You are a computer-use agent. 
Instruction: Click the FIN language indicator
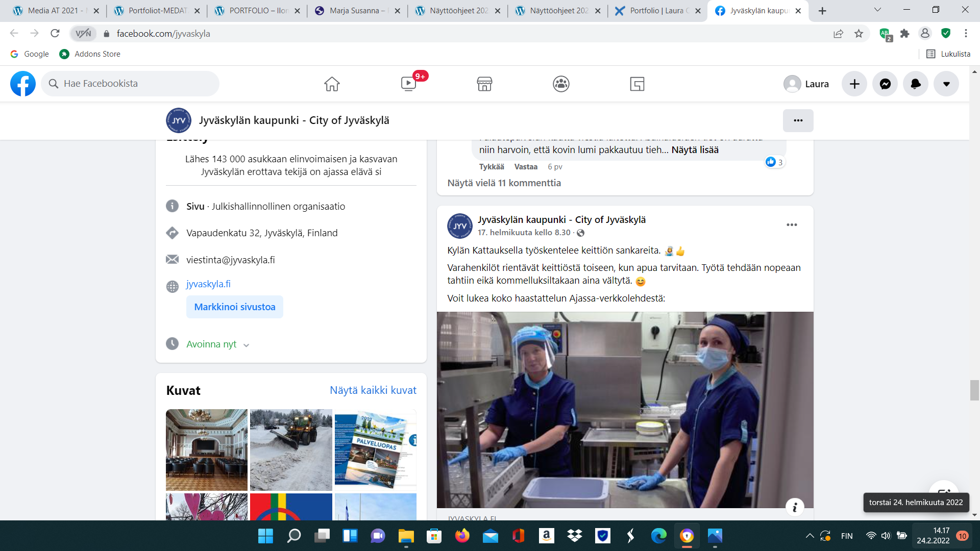coord(847,536)
